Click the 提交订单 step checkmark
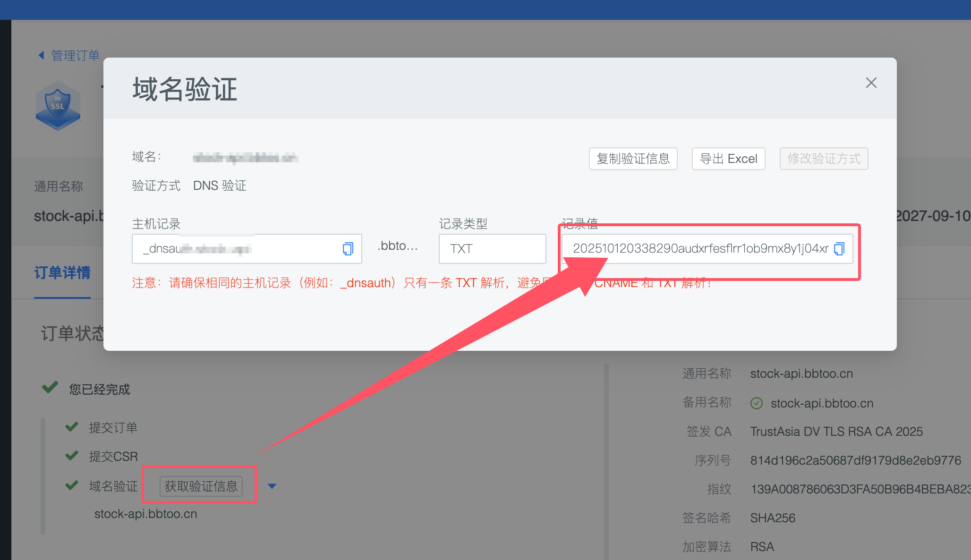The image size is (971, 560). click(72, 427)
